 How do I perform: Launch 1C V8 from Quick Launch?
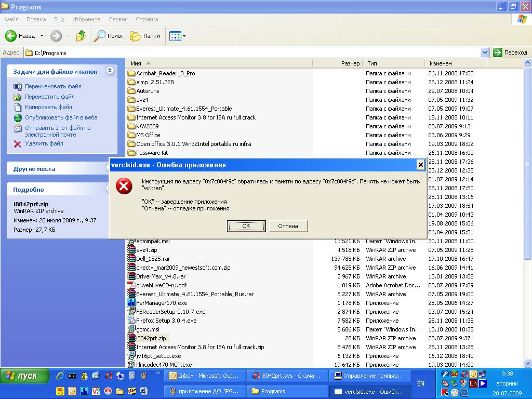pyautogui.click(x=60, y=391)
